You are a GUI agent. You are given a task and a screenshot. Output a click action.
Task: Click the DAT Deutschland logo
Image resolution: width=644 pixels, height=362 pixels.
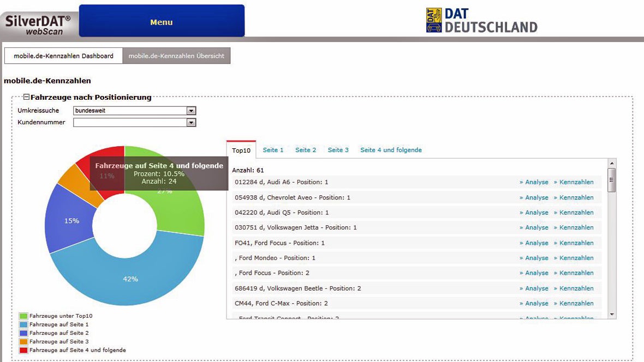[482, 20]
